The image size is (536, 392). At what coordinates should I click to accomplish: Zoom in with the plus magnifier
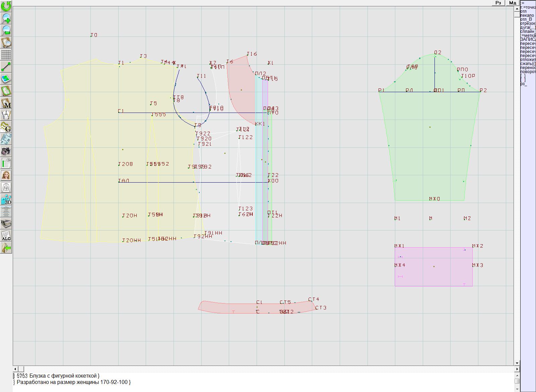pos(6,18)
